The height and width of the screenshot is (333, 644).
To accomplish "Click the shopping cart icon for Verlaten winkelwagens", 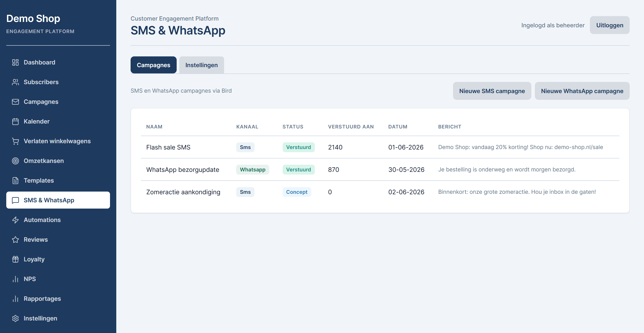I will pyautogui.click(x=15, y=141).
